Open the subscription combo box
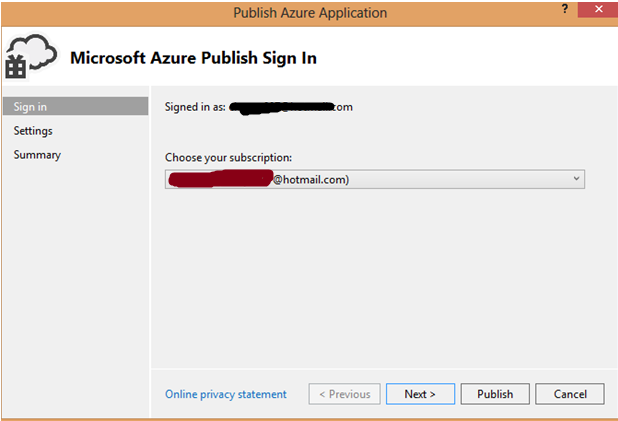The width and height of the screenshot is (618, 421). [x=375, y=179]
